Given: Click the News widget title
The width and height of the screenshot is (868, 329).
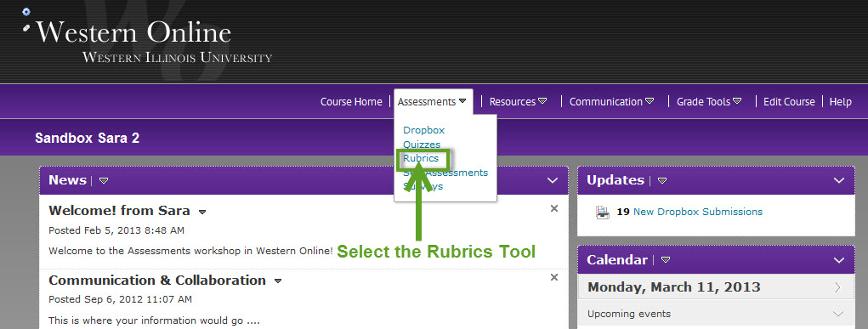Looking at the screenshot, I should 67,180.
